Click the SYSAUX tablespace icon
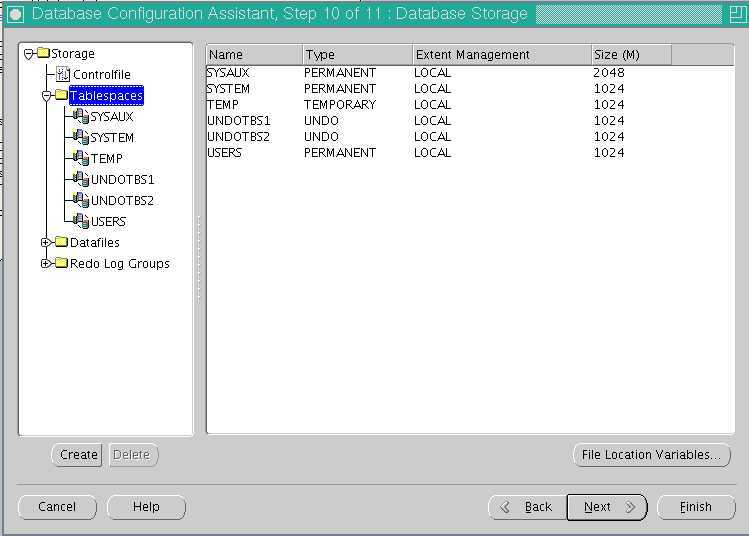749x536 pixels. (x=81, y=116)
